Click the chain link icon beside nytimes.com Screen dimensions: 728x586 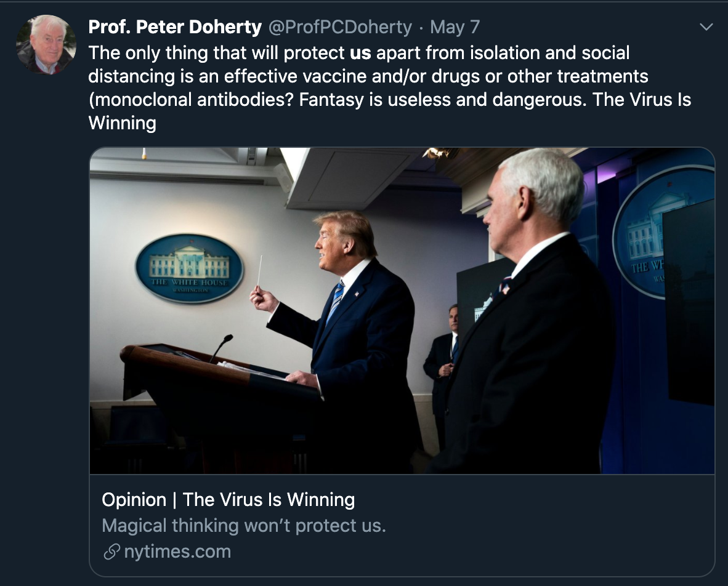tap(111, 552)
